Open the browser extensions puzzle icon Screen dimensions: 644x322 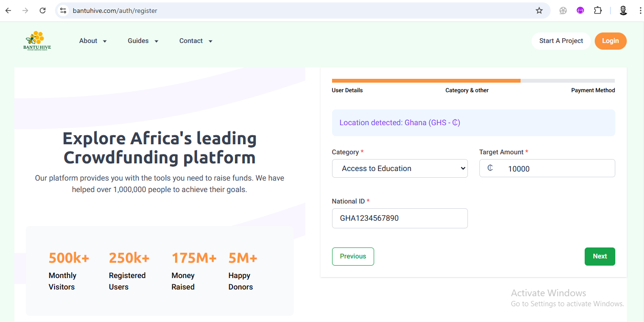point(598,11)
